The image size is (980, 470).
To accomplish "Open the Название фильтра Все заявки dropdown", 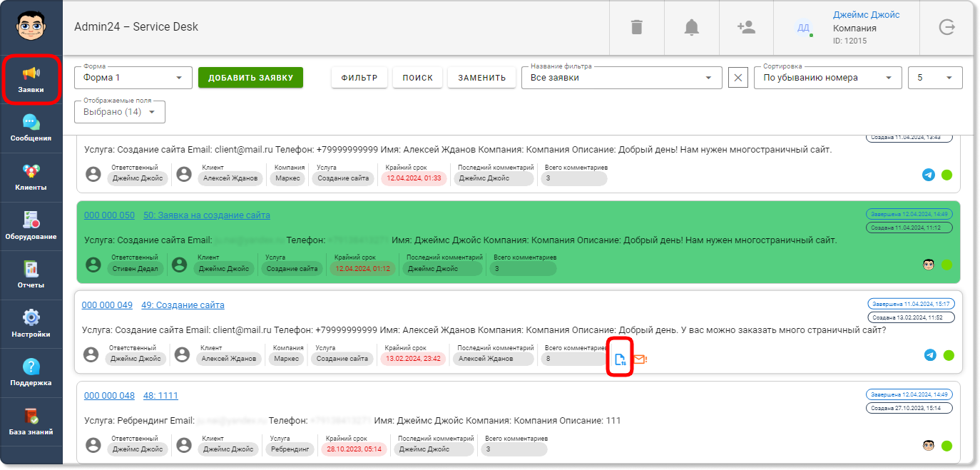I will pyautogui.click(x=621, y=78).
